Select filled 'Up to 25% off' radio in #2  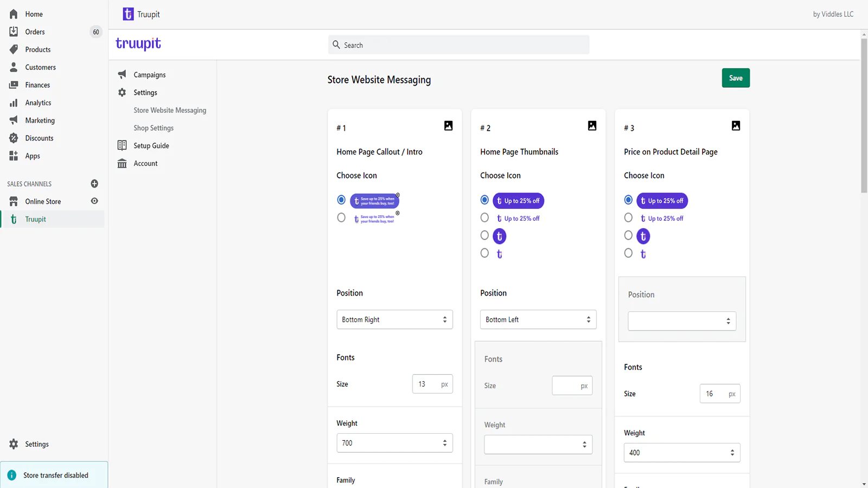485,200
